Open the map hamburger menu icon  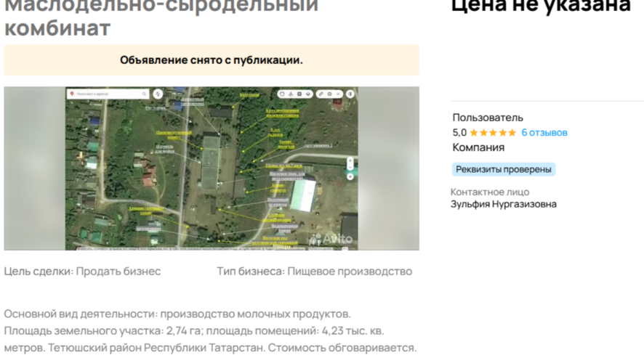(338, 94)
